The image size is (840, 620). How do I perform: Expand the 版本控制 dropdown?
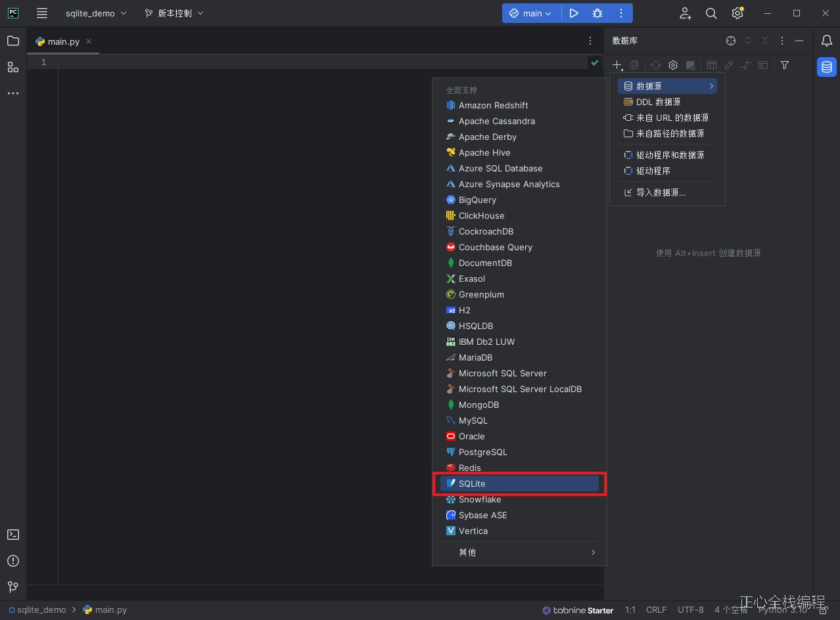pyautogui.click(x=174, y=13)
